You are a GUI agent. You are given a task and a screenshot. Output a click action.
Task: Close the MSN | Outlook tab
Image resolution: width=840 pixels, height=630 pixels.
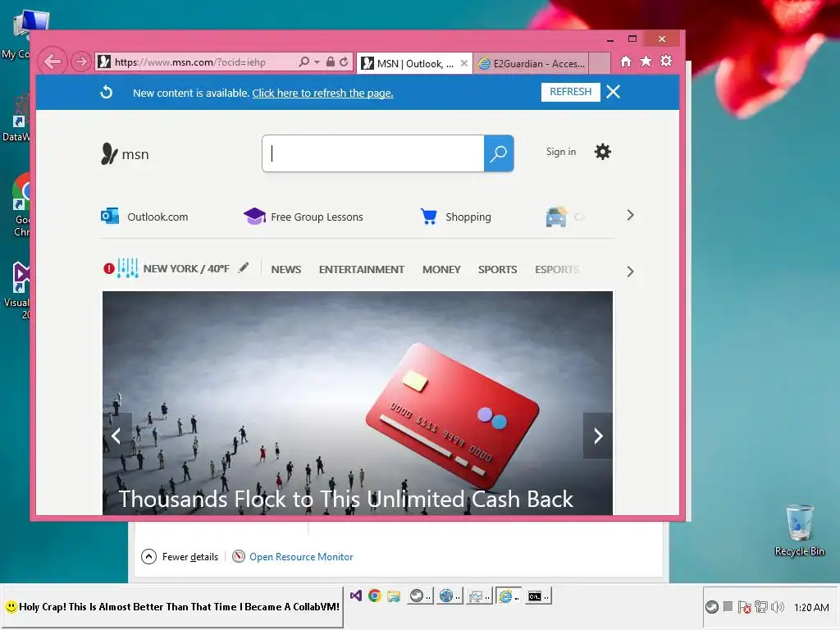[464, 63]
